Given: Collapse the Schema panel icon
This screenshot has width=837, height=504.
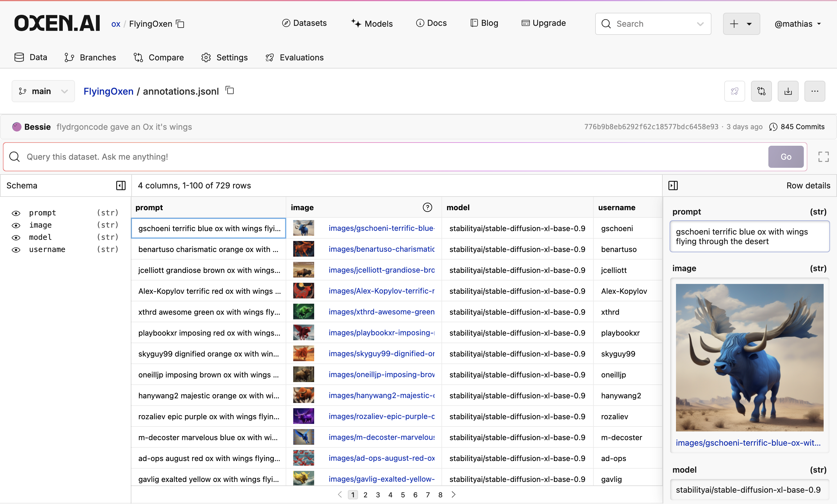Looking at the screenshot, I should 121,185.
